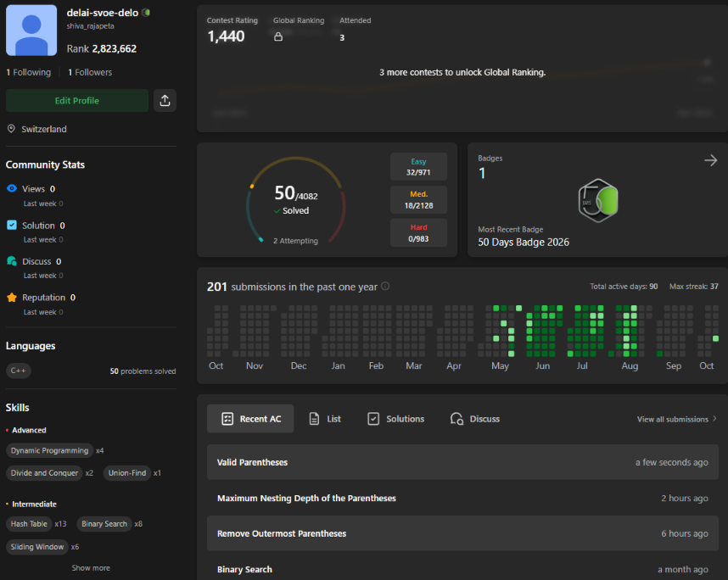Open Maximum Nesting Depth of the Parentheses
The width and height of the screenshot is (728, 580).
tap(463, 498)
